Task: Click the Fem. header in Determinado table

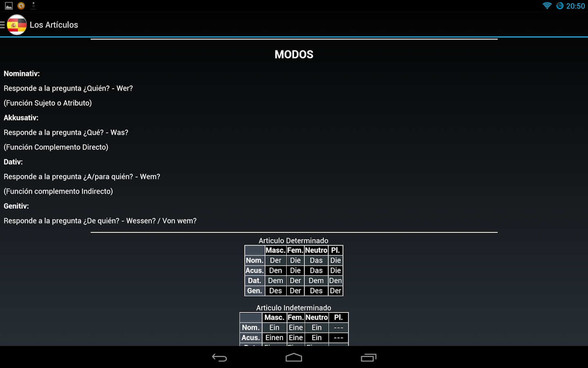Action: 295,250
